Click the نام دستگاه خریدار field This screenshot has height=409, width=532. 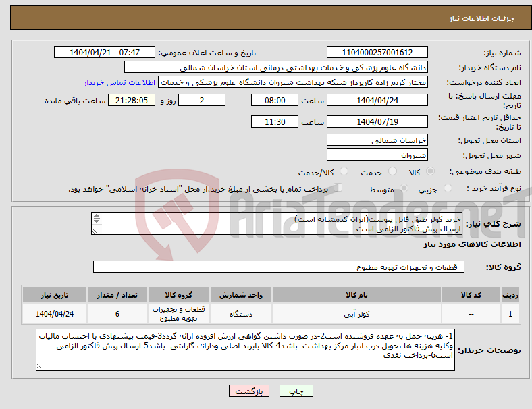276,67
